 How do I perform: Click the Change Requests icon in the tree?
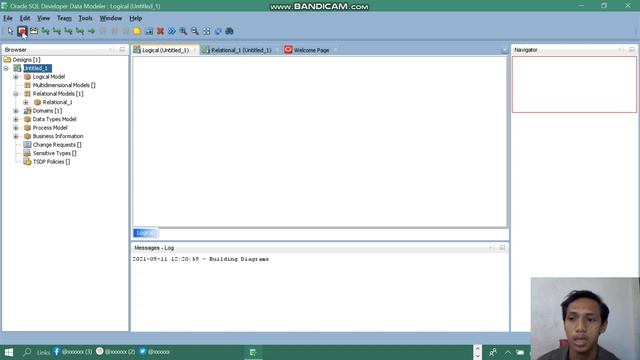coord(27,144)
